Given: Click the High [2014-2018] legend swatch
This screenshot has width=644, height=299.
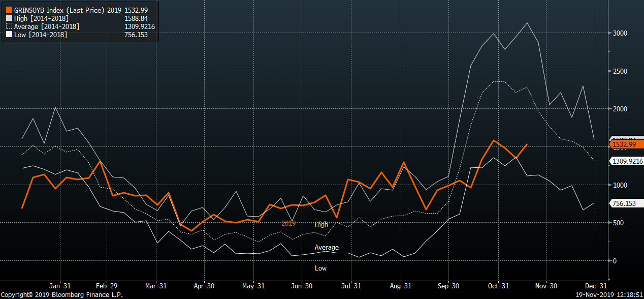Looking at the screenshot, I should (9, 18).
